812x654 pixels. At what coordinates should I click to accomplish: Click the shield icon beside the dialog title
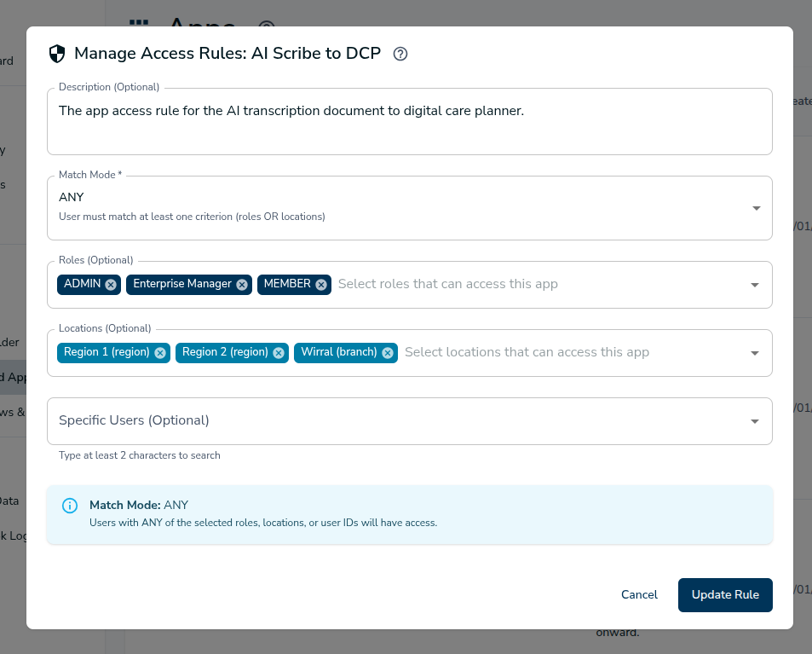56,53
